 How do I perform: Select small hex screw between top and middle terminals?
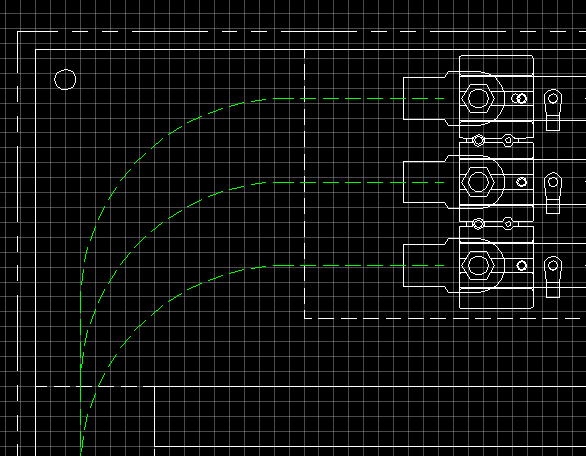pyautogui.click(x=508, y=141)
